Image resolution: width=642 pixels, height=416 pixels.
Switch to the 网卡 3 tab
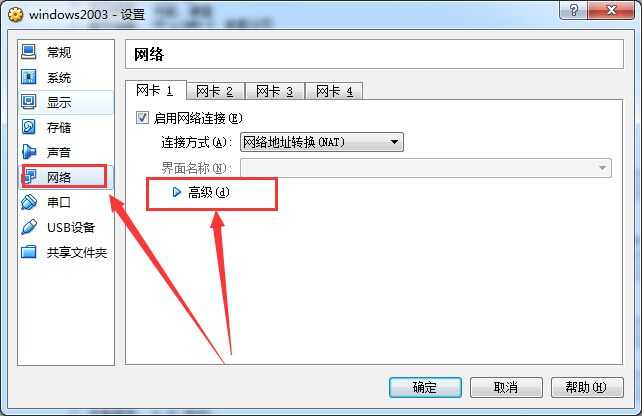coord(275,91)
